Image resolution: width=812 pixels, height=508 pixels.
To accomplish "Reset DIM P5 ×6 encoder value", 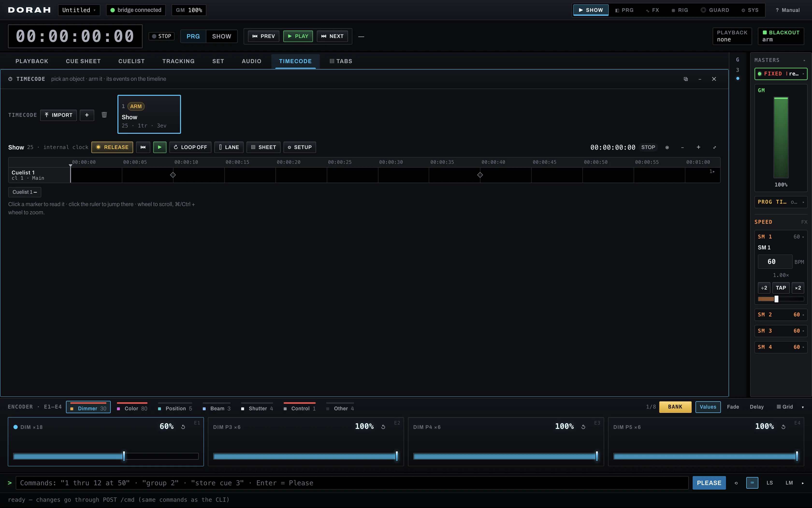I will pyautogui.click(x=783, y=427).
